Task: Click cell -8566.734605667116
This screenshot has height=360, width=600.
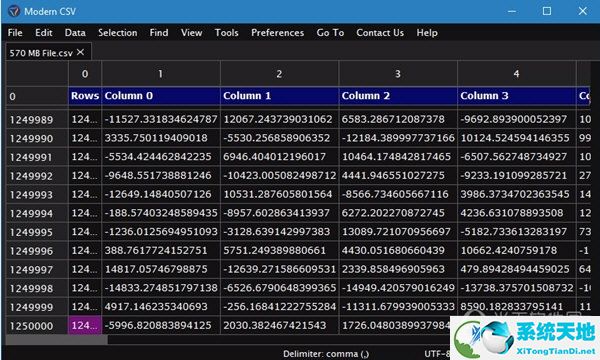Action: (x=398, y=194)
